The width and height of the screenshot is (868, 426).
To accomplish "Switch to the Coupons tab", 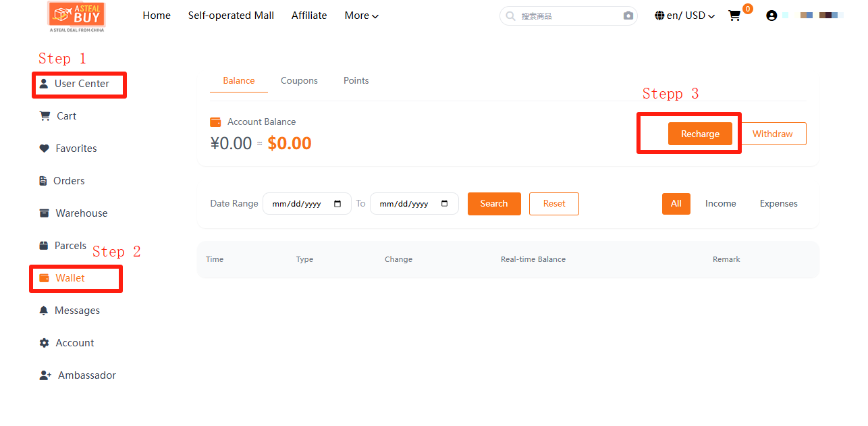I will tap(299, 80).
